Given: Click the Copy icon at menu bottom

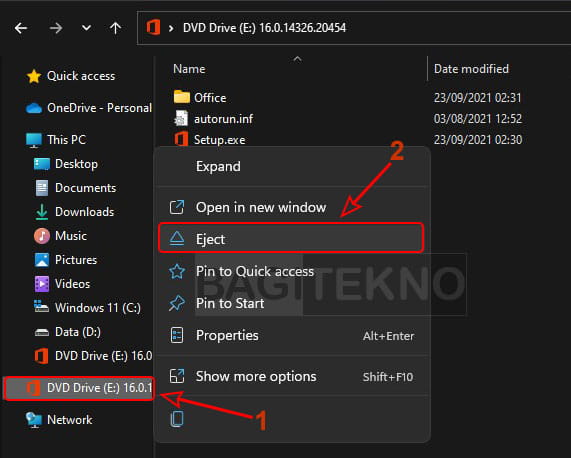Looking at the screenshot, I should pos(177,419).
